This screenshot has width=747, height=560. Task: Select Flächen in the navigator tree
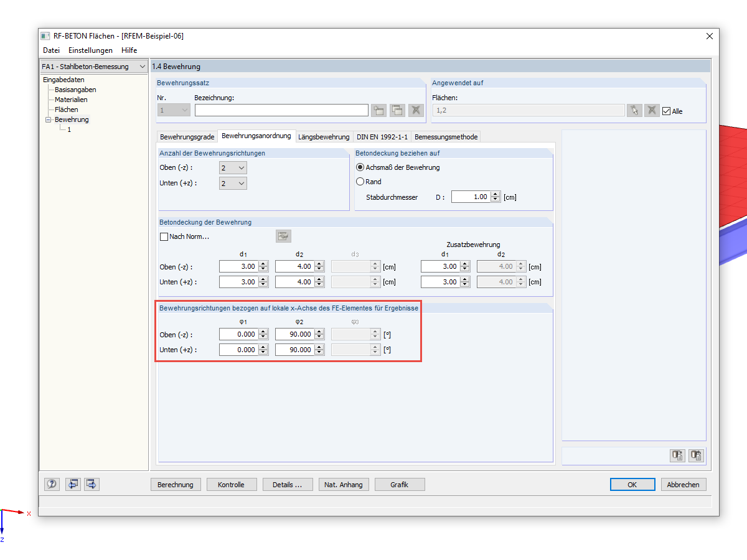pyautogui.click(x=67, y=110)
